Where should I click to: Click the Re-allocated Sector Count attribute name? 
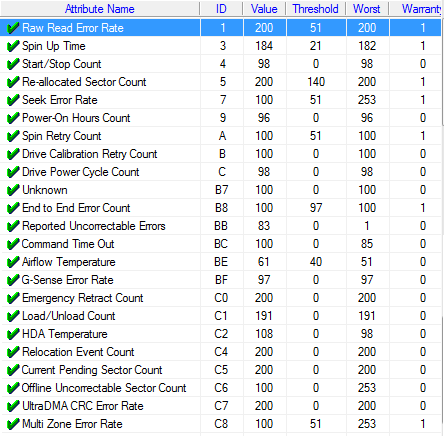tap(84, 82)
